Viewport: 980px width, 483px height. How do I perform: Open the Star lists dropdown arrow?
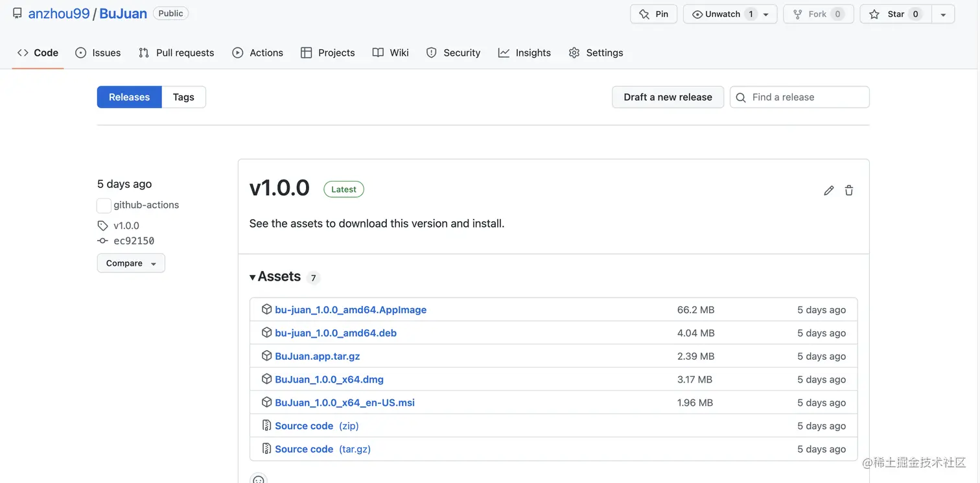pos(943,14)
